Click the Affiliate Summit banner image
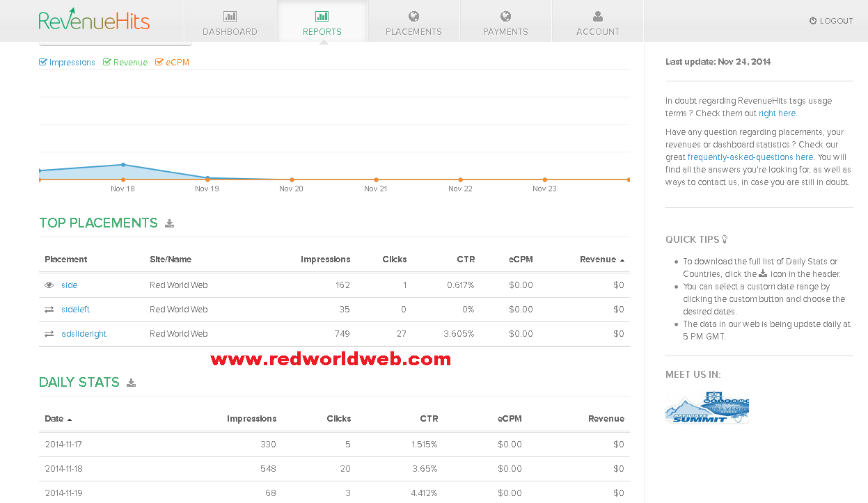This screenshot has height=503, width=868. (707, 406)
